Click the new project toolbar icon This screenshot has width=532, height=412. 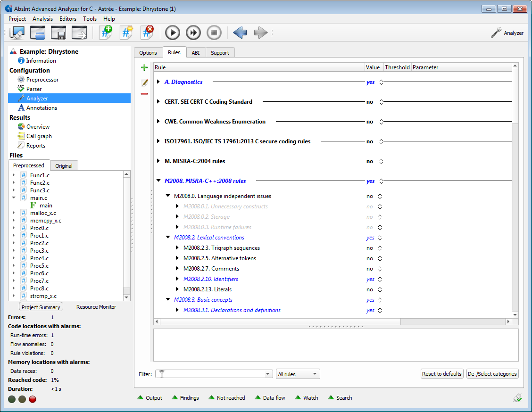pyautogui.click(x=17, y=33)
